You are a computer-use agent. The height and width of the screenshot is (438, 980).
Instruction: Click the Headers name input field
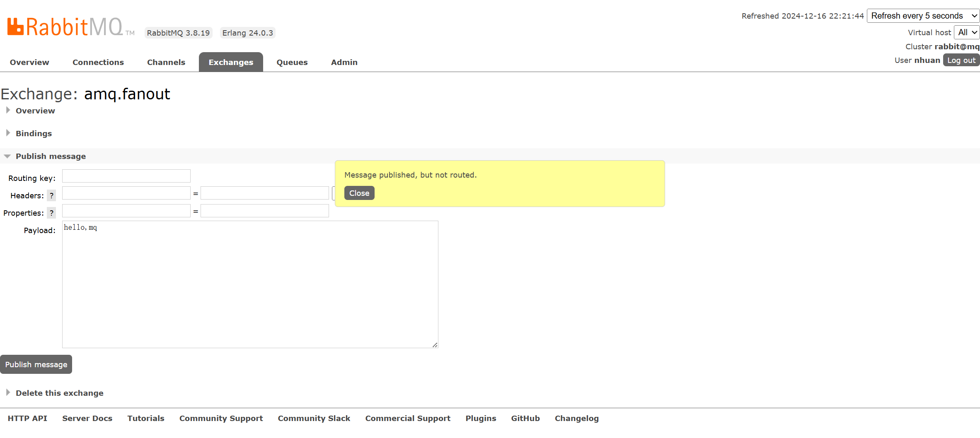126,193
